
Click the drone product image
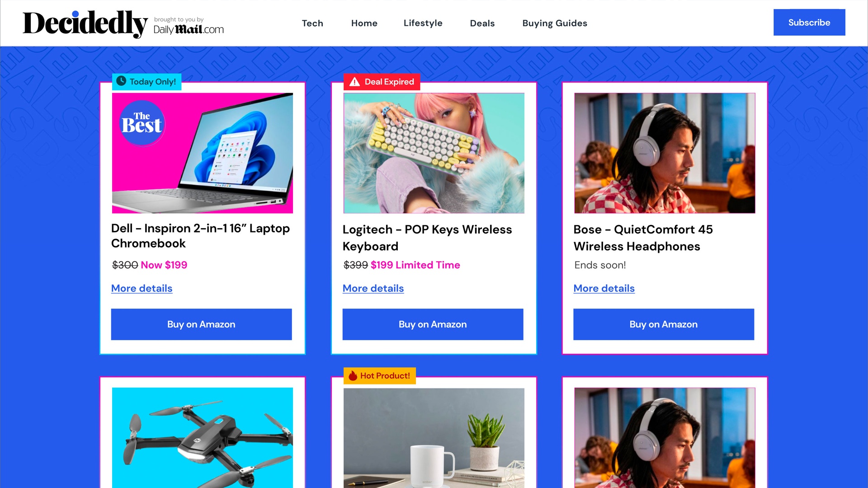pos(203,437)
